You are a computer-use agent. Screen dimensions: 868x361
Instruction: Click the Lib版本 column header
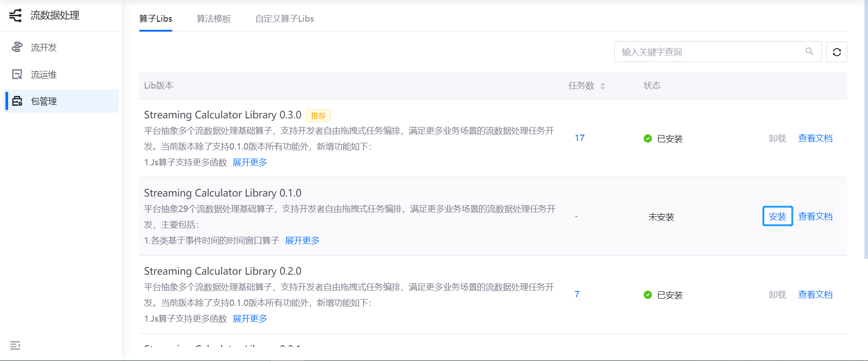point(159,85)
